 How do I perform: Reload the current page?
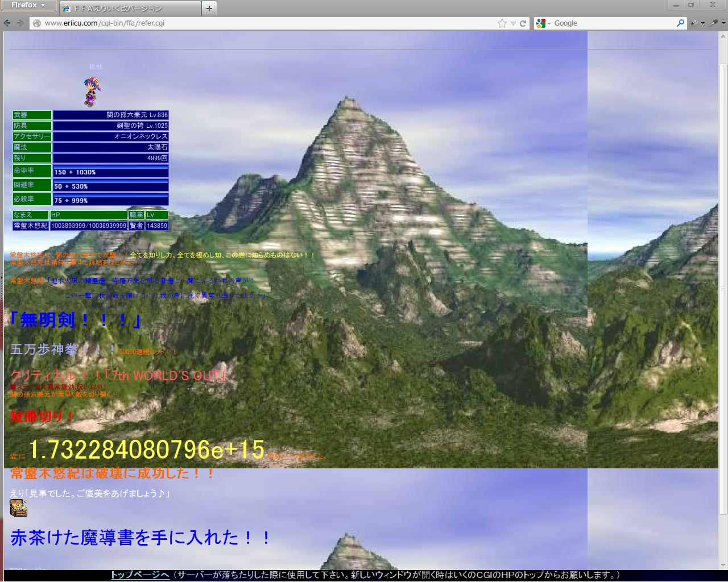(x=523, y=23)
